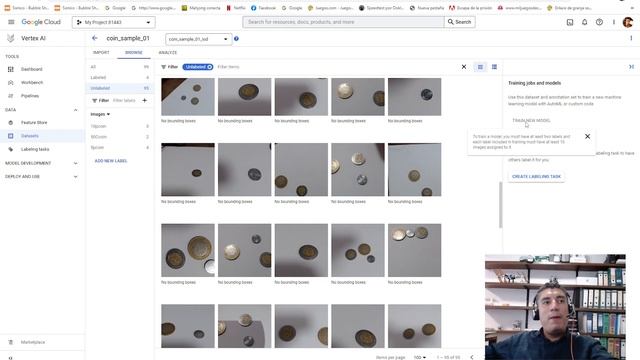The width and height of the screenshot is (640, 360).
Task: Open the user account avatar
Action: (628, 22)
